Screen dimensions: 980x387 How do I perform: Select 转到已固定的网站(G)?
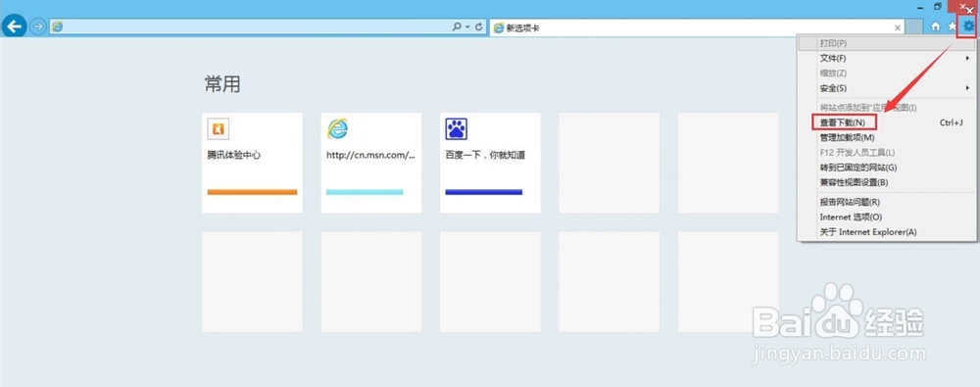click(888, 168)
